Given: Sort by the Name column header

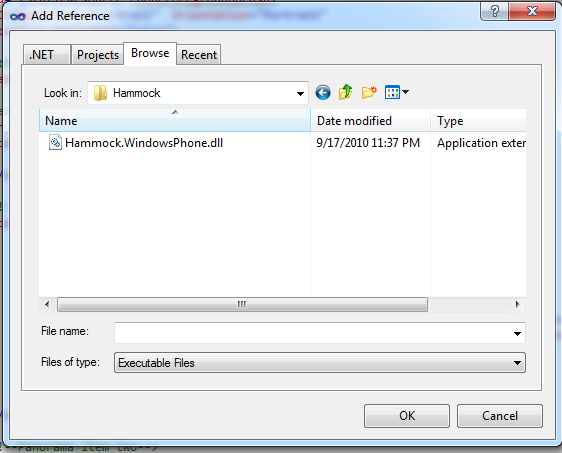Looking at the screenshot, I should (x=175, y=121).
